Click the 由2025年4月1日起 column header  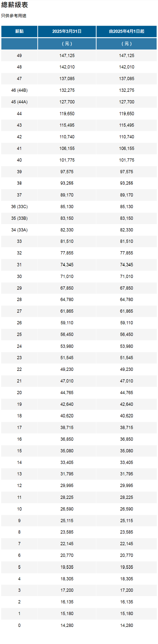point(126,31)
